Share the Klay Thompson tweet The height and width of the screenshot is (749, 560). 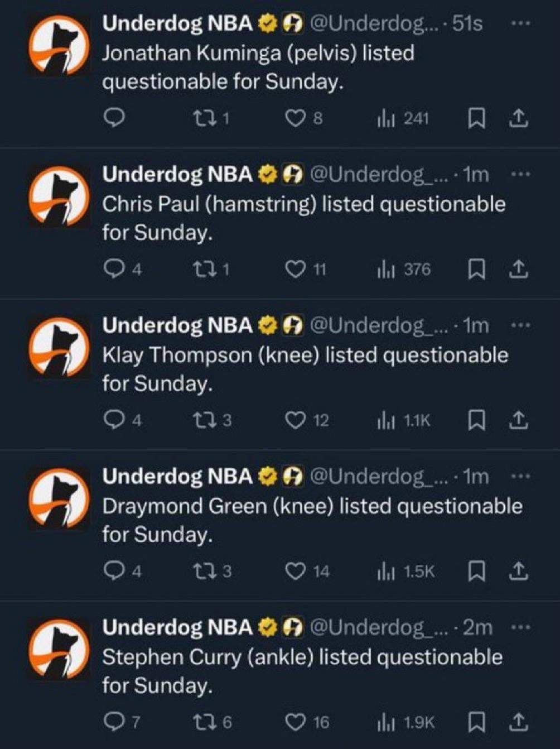pyautogui.click(x=518, y=420)
